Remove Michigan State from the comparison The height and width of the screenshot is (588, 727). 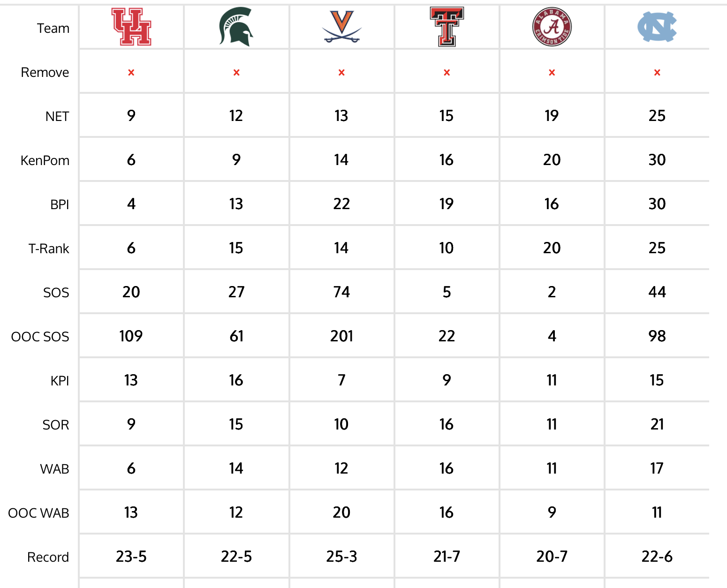(236, 73)
